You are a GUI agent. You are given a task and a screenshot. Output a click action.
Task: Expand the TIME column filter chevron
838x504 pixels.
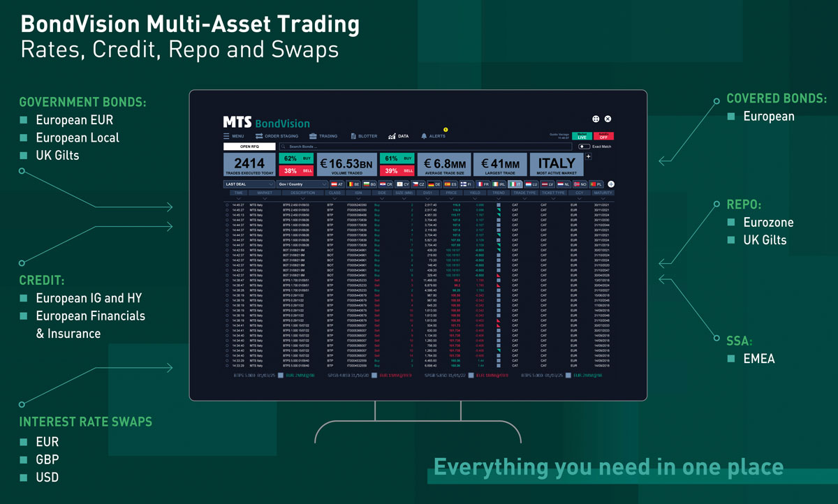tap(238, 199)
